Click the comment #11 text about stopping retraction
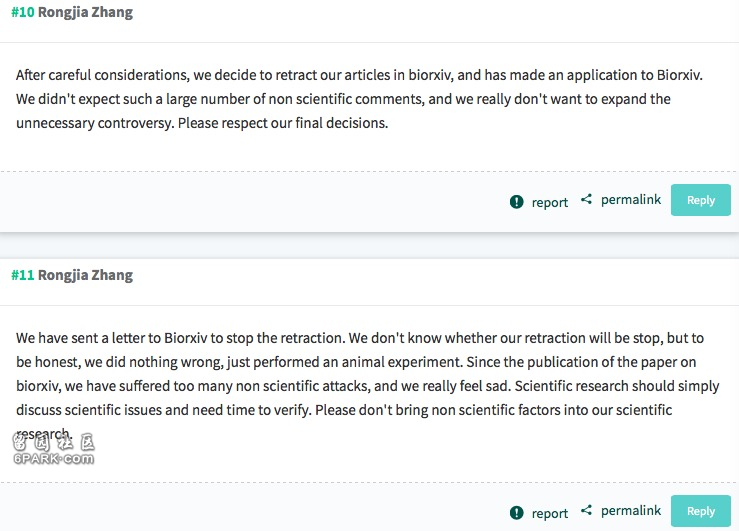Viewport: 739px width, 531px height. tap(368, 385)
